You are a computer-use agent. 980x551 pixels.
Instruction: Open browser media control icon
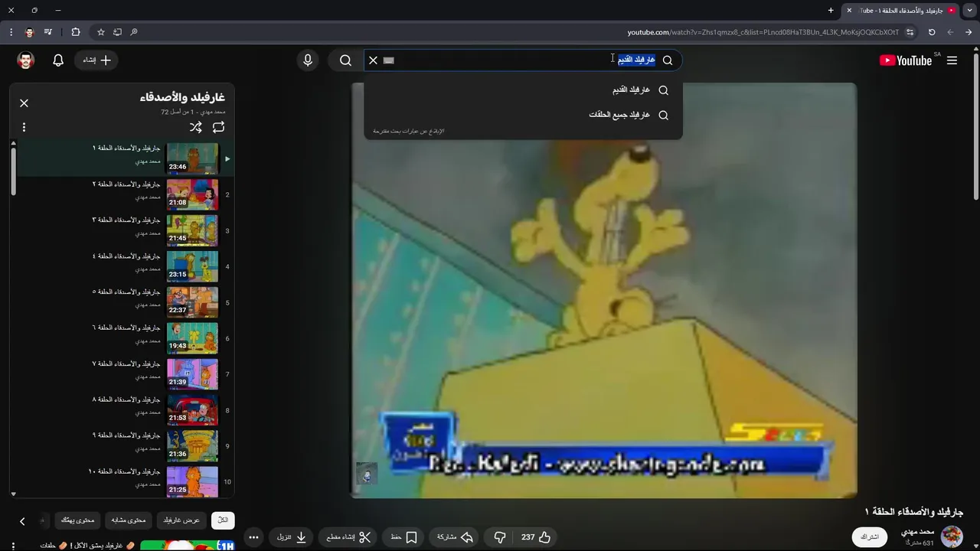48,32
